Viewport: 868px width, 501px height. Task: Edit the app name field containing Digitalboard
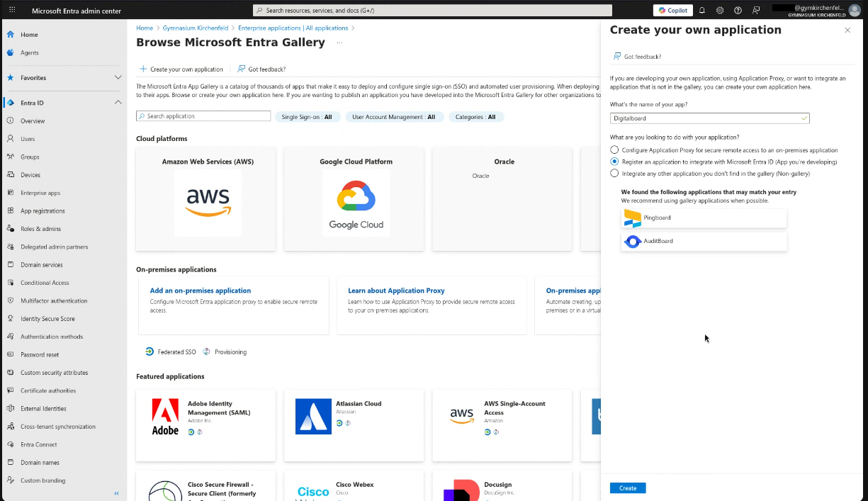tap(709, 118)
